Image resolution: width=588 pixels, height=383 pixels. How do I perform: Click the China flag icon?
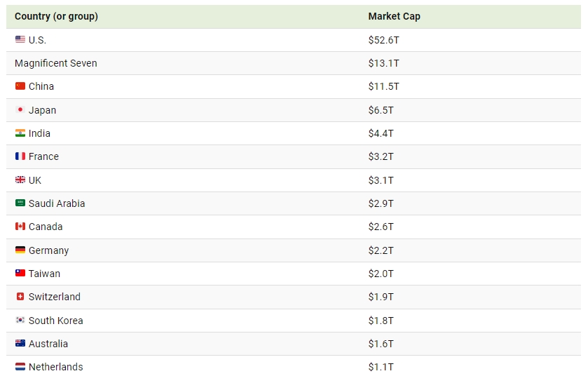(x=20, y=86)
